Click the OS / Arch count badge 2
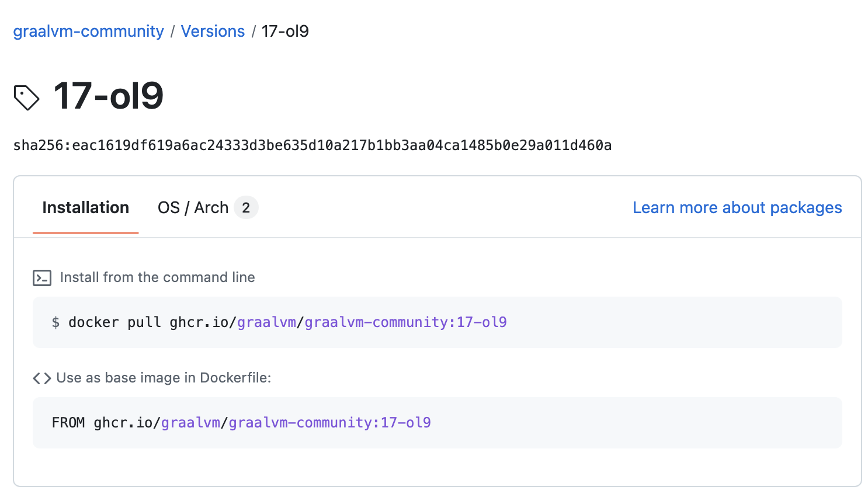Viewport: 868px width, 494px height. 246,207
